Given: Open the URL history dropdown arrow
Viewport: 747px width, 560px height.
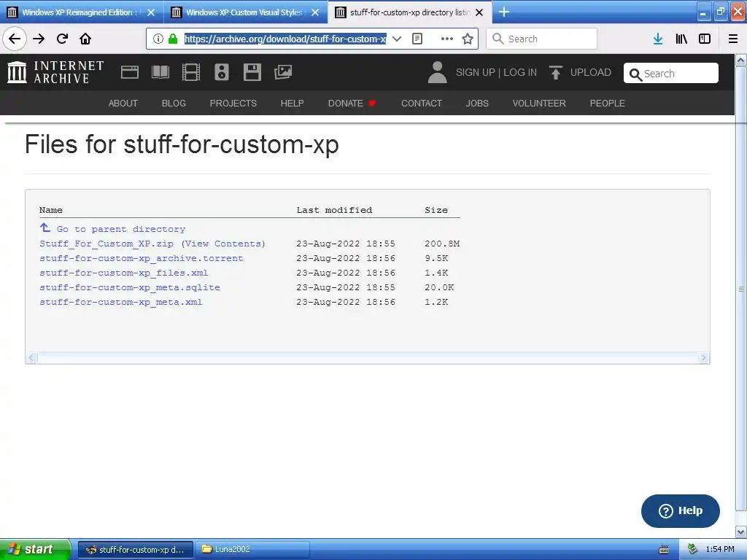Looking at the screenshot, I should tap(396, 39).
